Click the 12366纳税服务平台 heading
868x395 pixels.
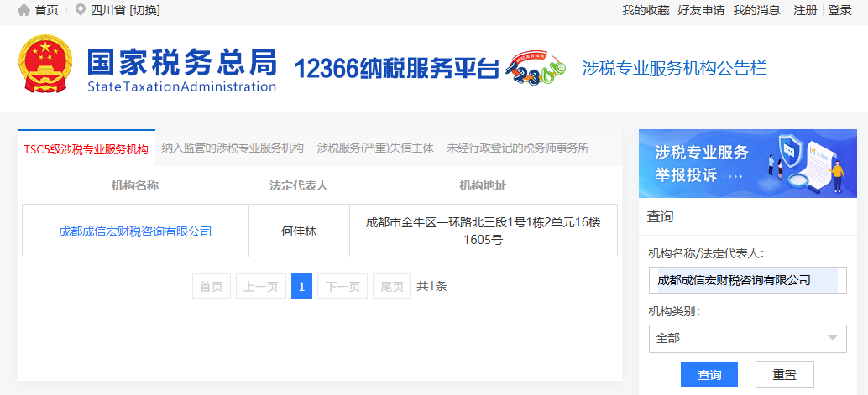396,69
